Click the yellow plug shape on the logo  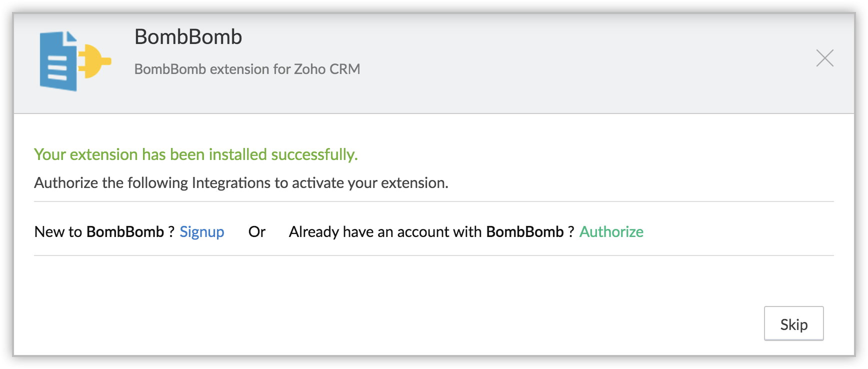(94, 61)
